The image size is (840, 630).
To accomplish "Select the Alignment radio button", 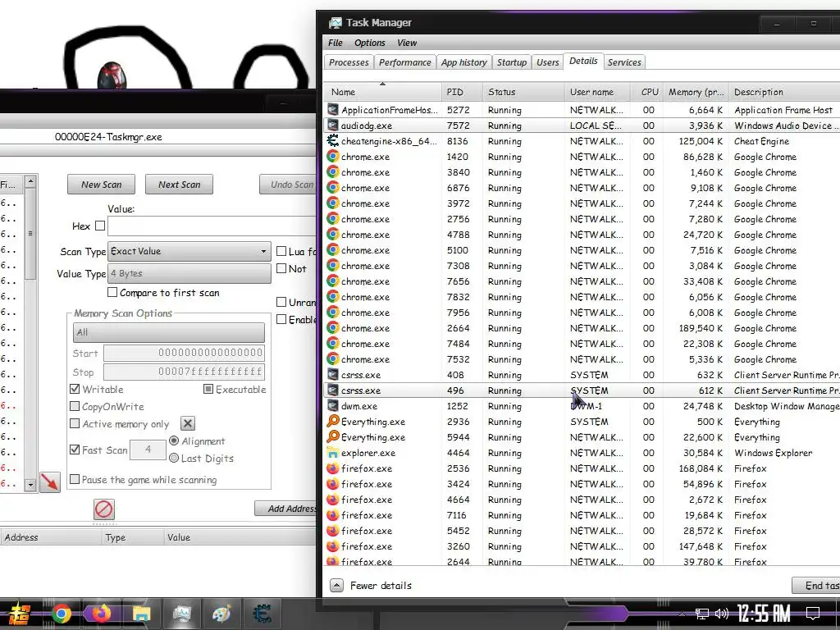I will [x=174, y=441].
